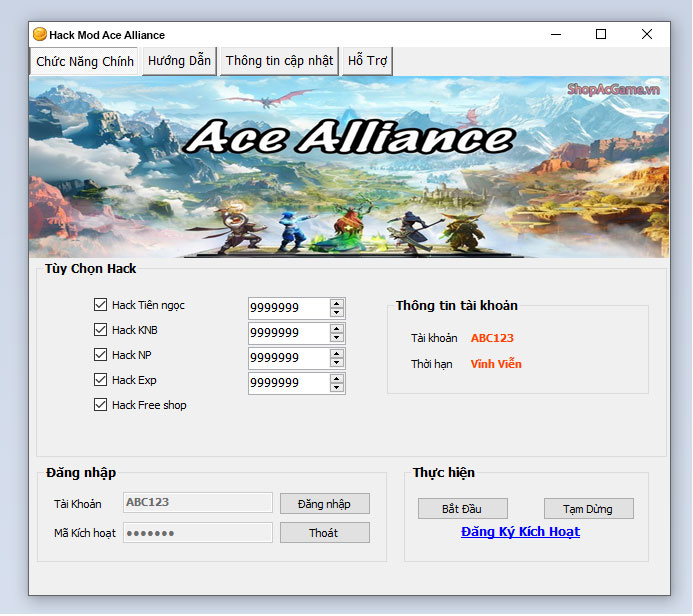
Task: Disable the Hack NP checkbox
Action: tap(100, 354)
